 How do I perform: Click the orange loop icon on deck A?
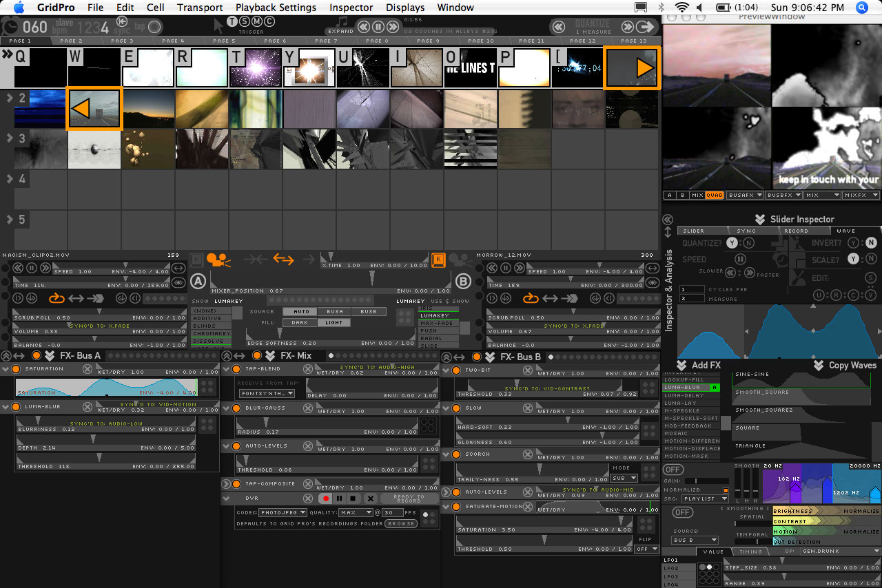(56, 298)
